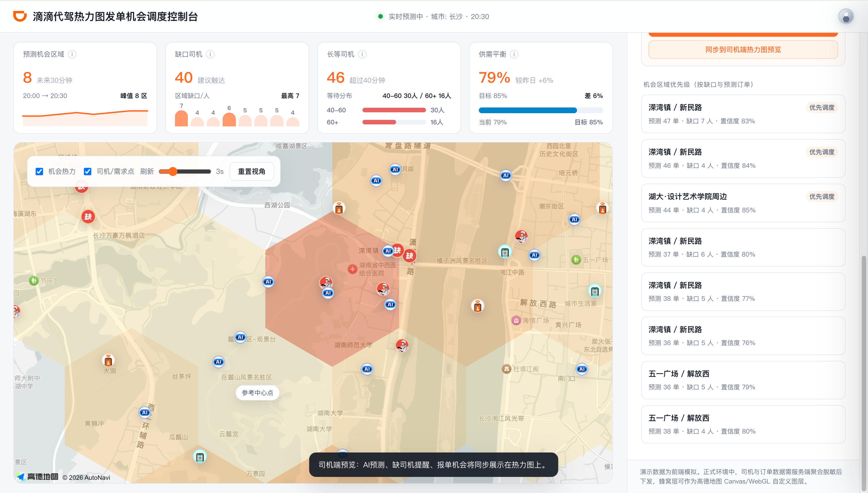Screen dimensions: 868x493
Task: Click the 高德地图 logo
Action: (x=38, y=477)
